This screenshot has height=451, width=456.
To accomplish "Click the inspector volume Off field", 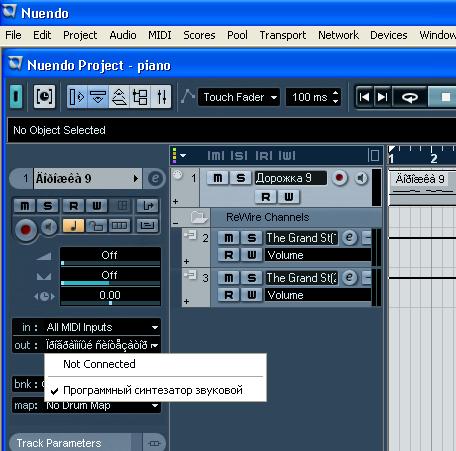I will [x=110, y=255].
